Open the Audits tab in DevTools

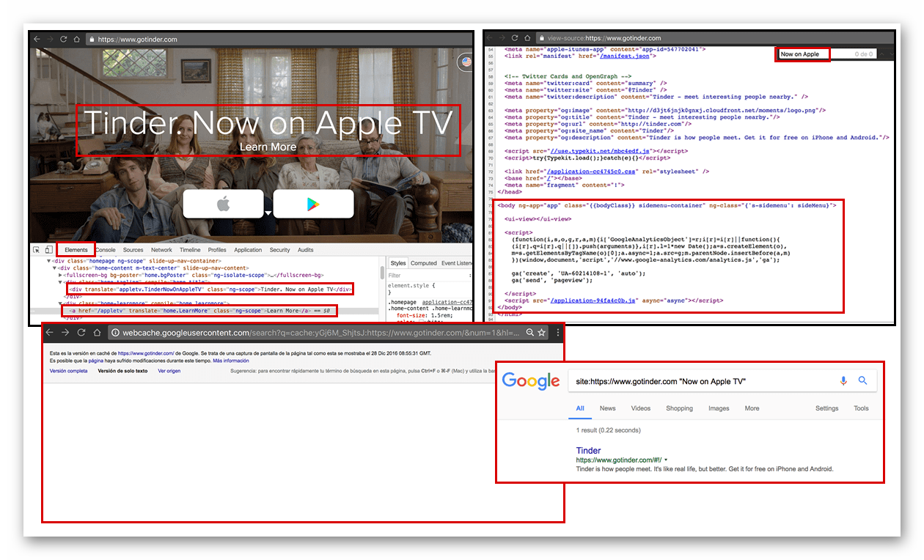coord(306,250)
